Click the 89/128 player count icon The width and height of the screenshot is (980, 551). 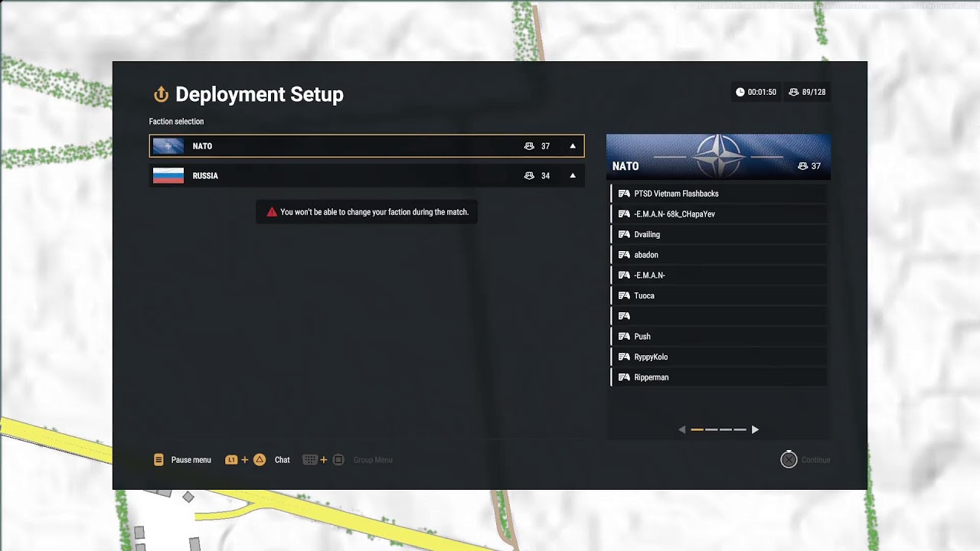(794, 92)
